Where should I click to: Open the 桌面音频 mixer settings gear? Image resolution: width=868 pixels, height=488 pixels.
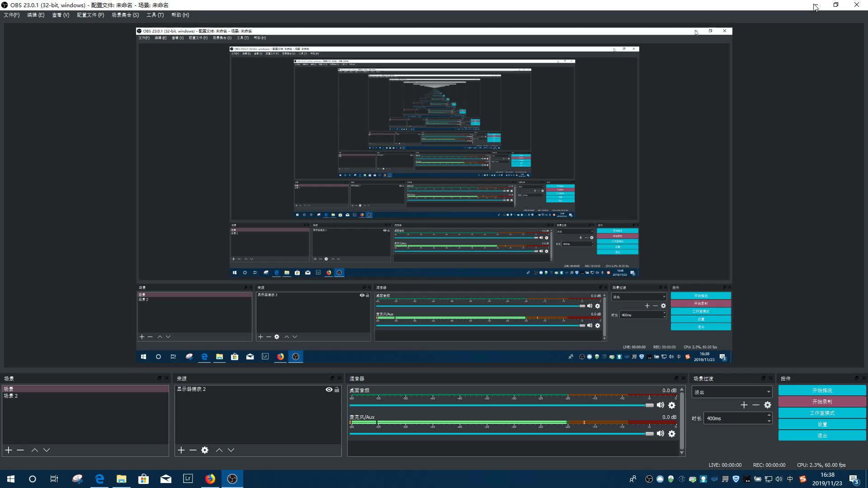(672, 405)
